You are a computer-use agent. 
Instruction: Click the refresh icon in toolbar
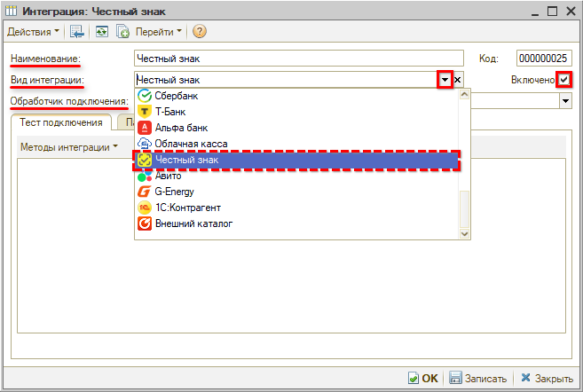pyautogui.click(x=102, y=32)
